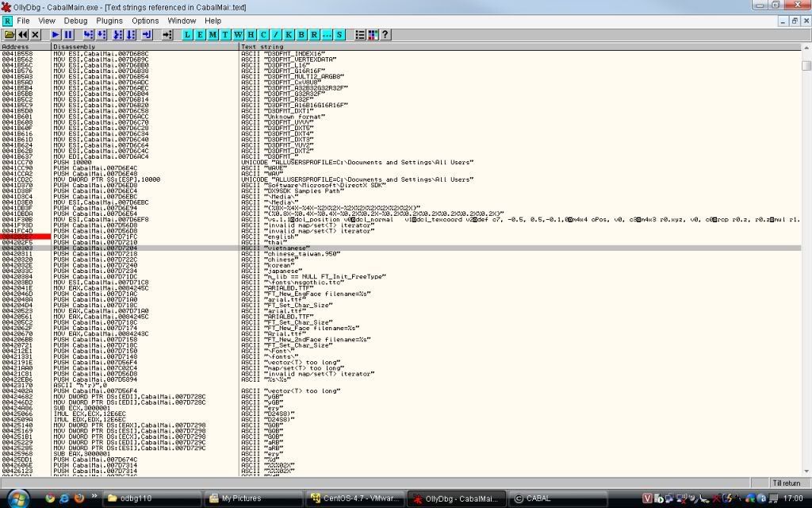
Task: Open the Debug menu
Action: pos(76,21)
